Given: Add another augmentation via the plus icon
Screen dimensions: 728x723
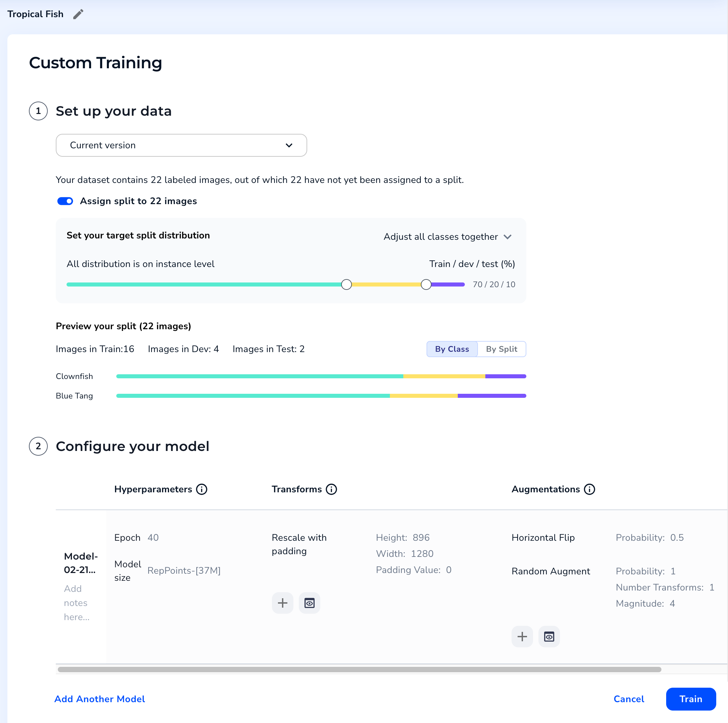Looking at the screenshot, I should (x=522, y=637).
